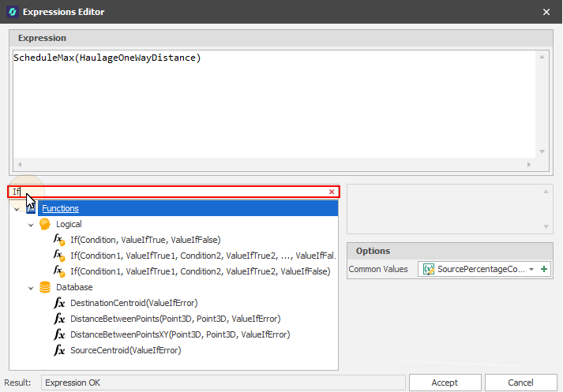Click fx icon beside SourceCentroid

click(x=59, y=350)
